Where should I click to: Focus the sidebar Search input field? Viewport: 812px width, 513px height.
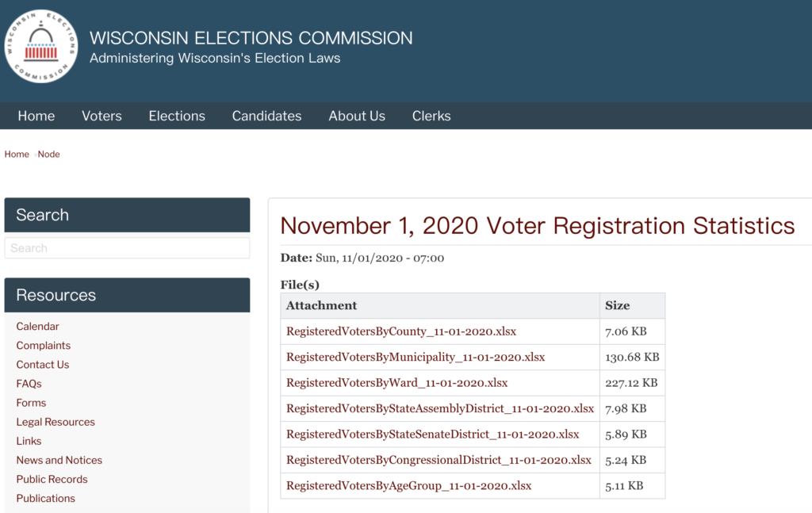[127, 248]
